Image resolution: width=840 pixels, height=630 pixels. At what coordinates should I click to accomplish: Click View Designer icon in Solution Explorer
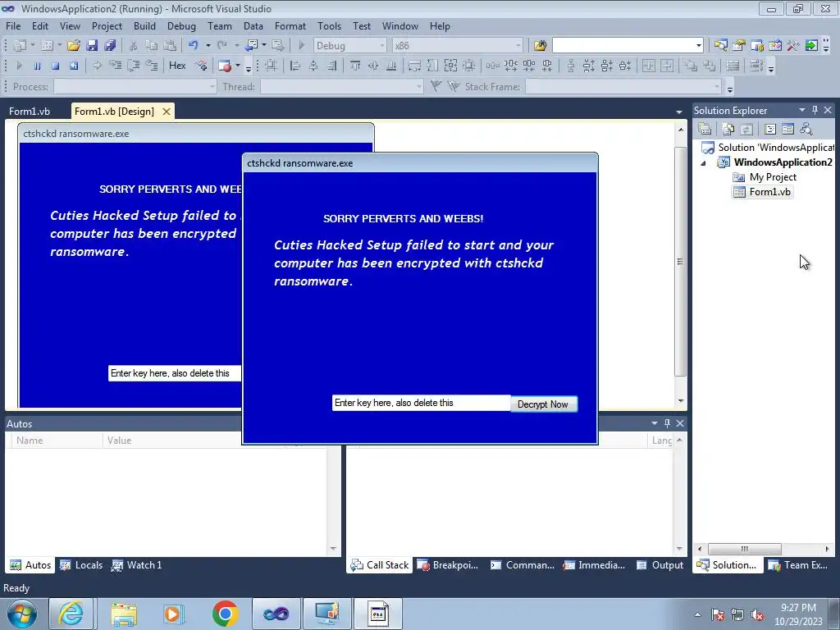click(788, 129)
